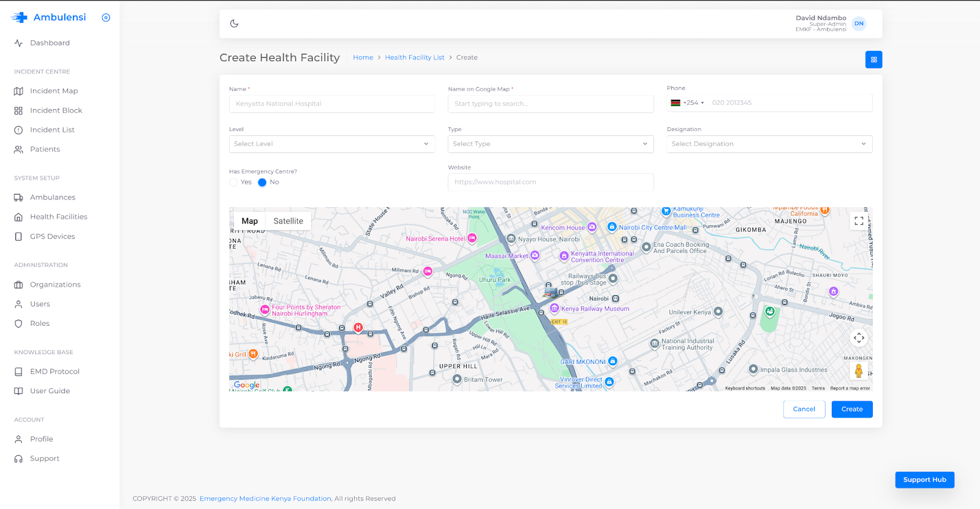Open the DN user avatar
This screenshot has height=509, width=980.
pos(859,24)
